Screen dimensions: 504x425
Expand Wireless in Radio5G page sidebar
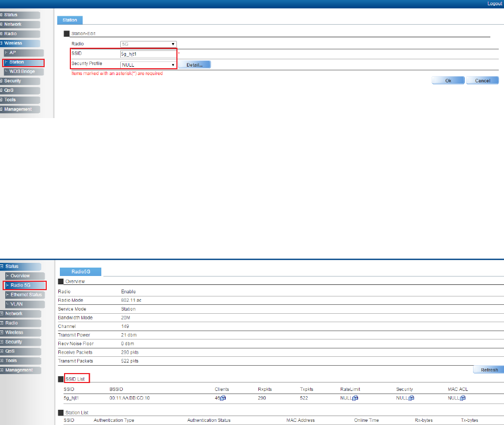tap(20, 333)
